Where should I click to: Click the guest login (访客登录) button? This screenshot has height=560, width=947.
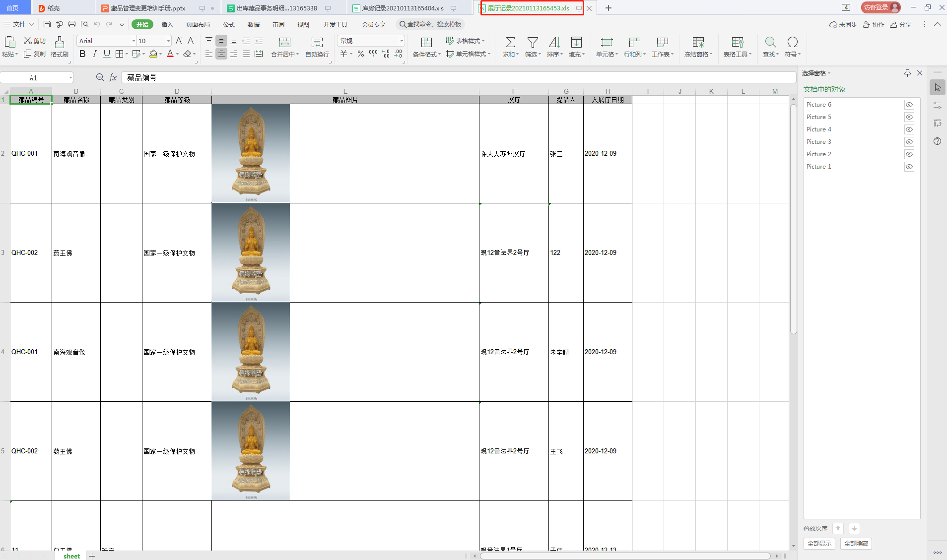click(881, 7)
